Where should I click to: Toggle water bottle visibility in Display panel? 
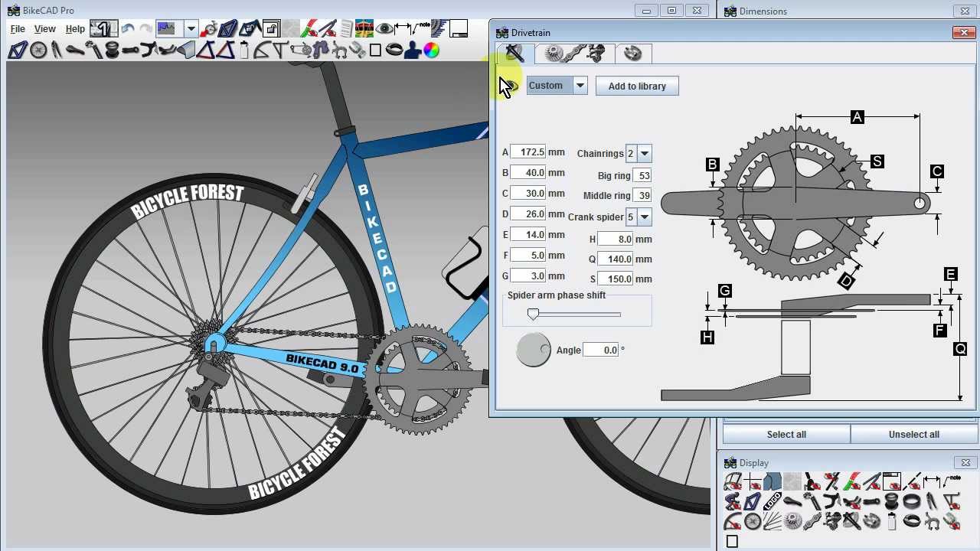891,521
